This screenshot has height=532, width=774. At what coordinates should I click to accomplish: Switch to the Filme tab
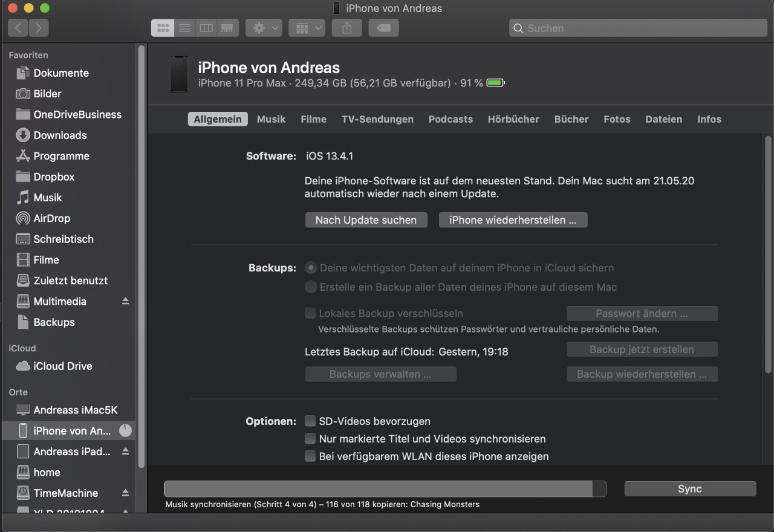pyautogui.click(x=314, y=119)
